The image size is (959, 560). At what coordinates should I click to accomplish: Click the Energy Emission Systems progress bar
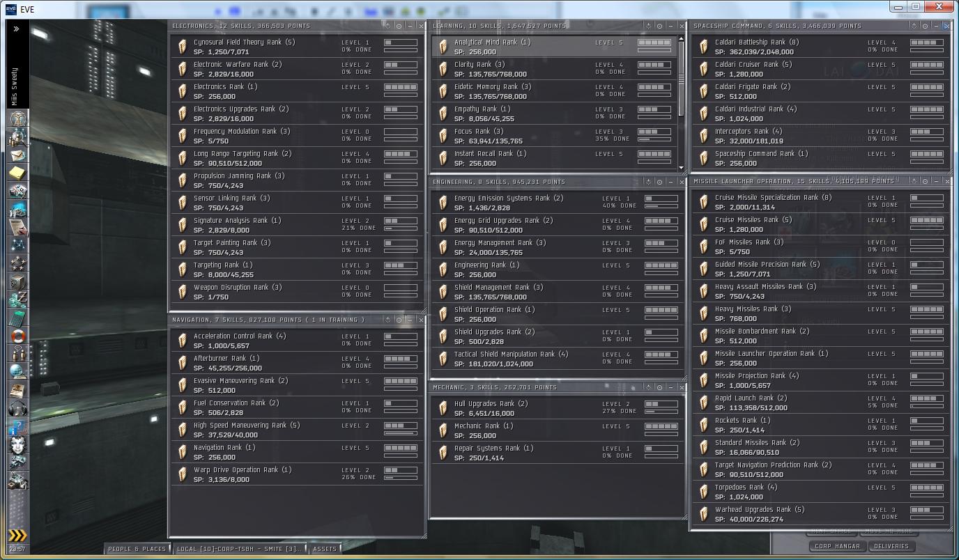click(x=661, y=206)
